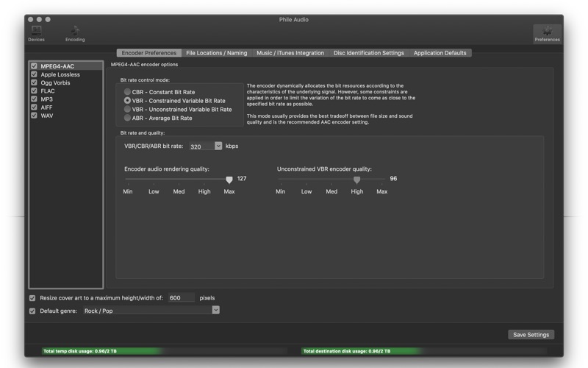Open the VBR/CBR/ABR bit rate dropdown arrow
This screenshot has height=368, width=588.
218,146
